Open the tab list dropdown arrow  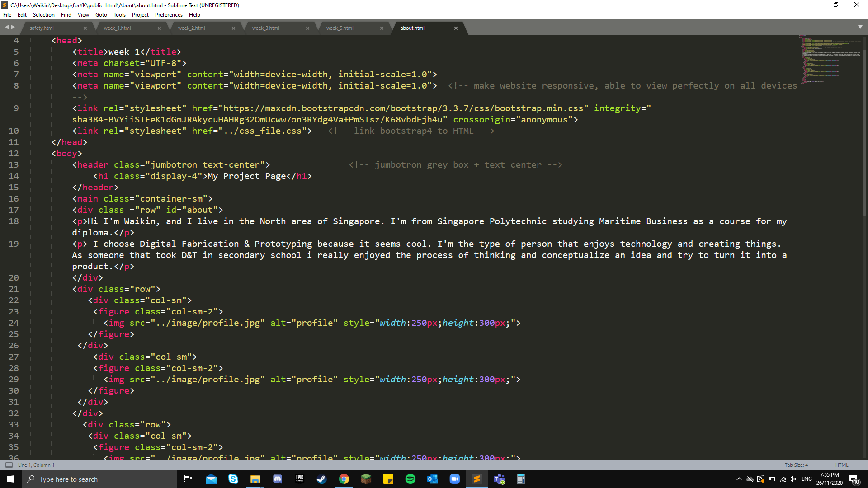[x=860, y=27]
